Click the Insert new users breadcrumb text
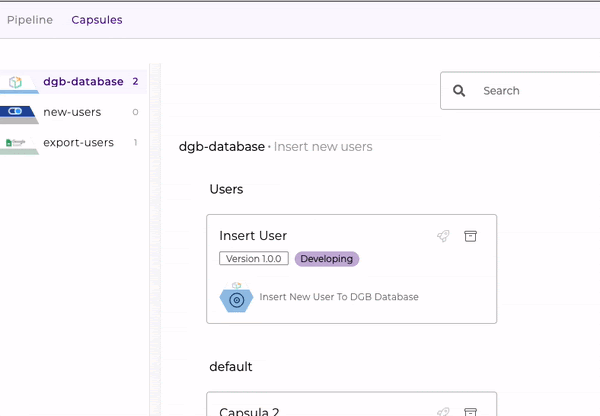This screenshot has width=600, height=416. point(323,147)
